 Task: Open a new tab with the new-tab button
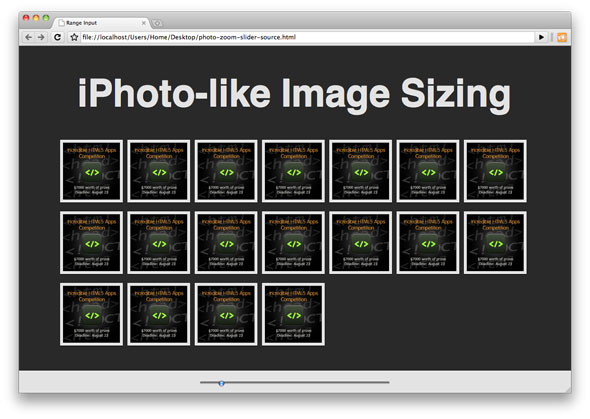pos(157,23)
